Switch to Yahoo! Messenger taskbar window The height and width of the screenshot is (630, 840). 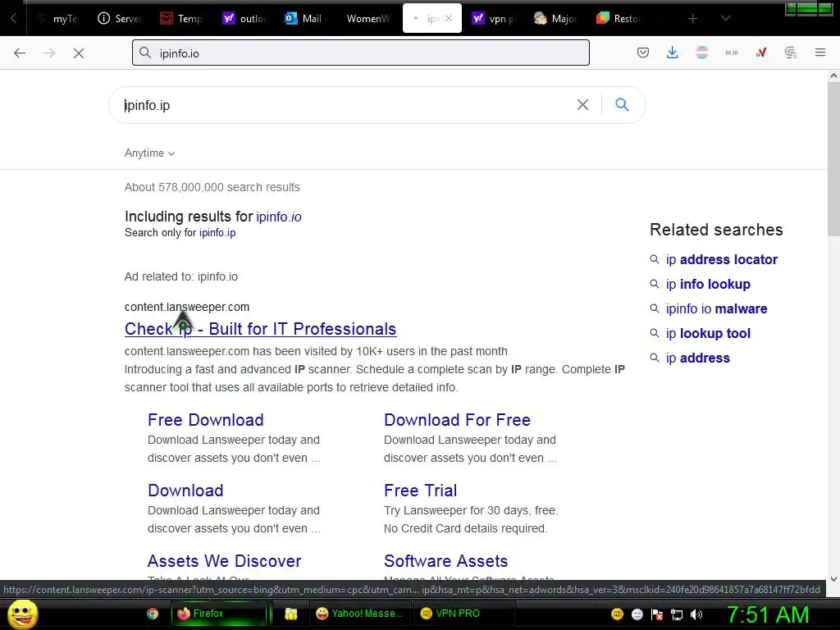pos(360,614)
